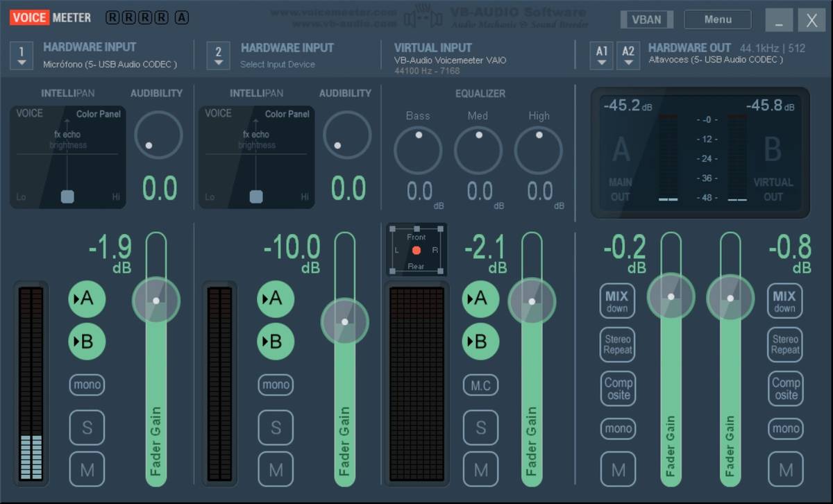Click the bus A fader knob at -0.2 dB

click(671, 296)
